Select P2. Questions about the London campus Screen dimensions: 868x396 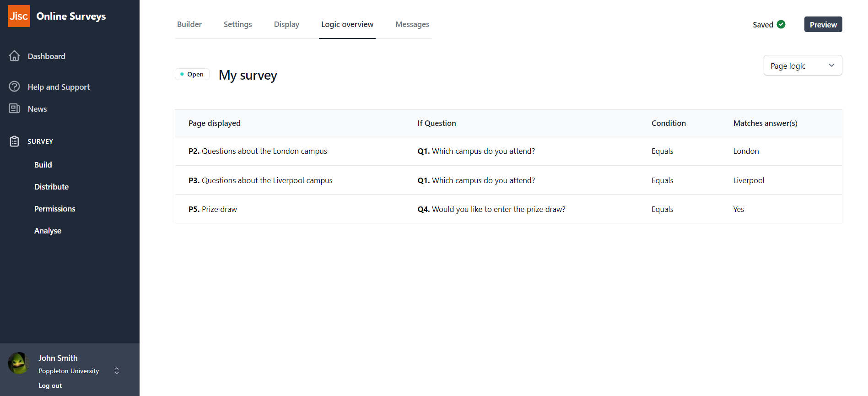click(258, 151)
